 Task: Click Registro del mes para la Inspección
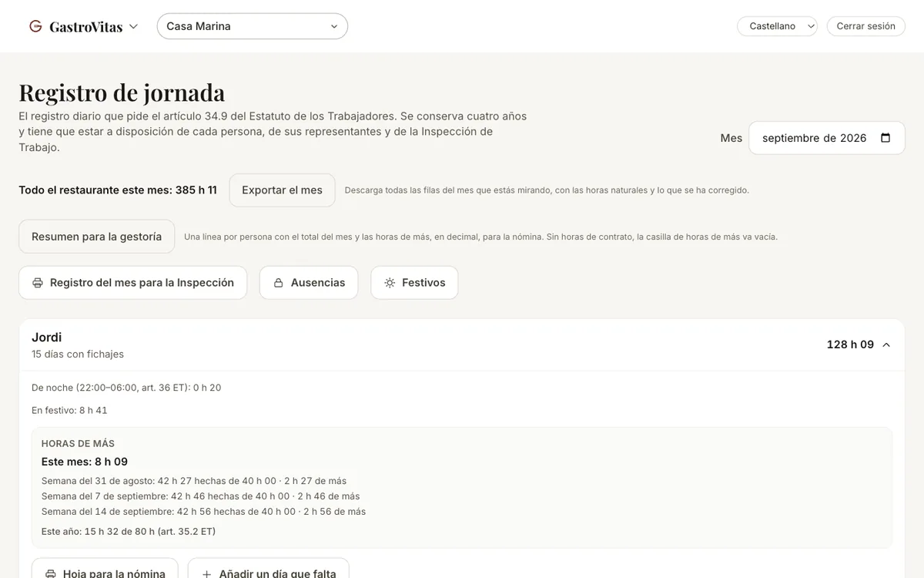(x=132, y=283)
